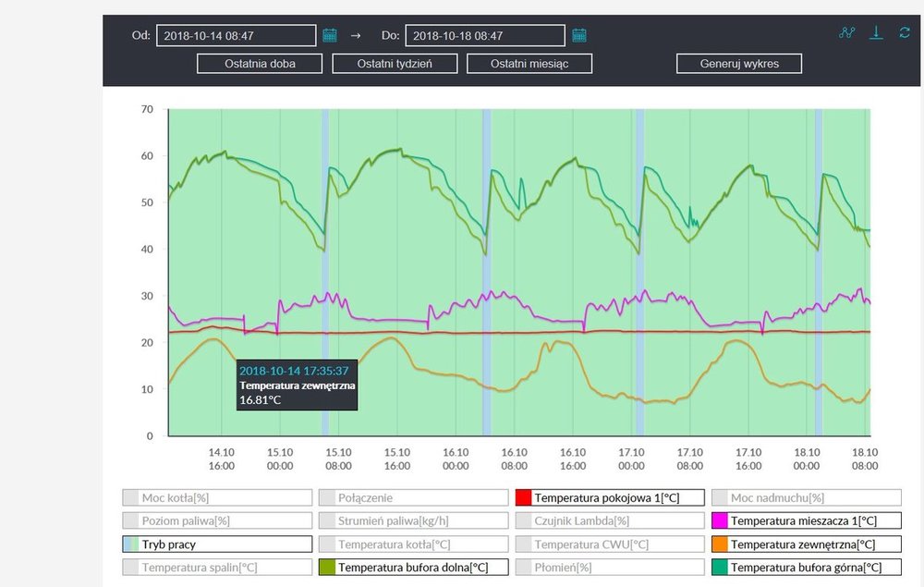This screenshot has height=587, width=924.
Task: Select the 'Ostatnia doba' range
Action: [x=260, y=64]
